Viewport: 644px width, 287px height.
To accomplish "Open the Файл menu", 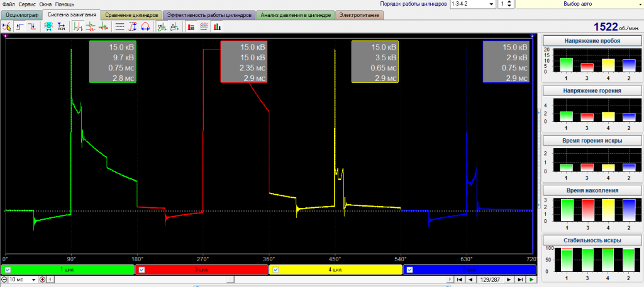I will (8, 4).
